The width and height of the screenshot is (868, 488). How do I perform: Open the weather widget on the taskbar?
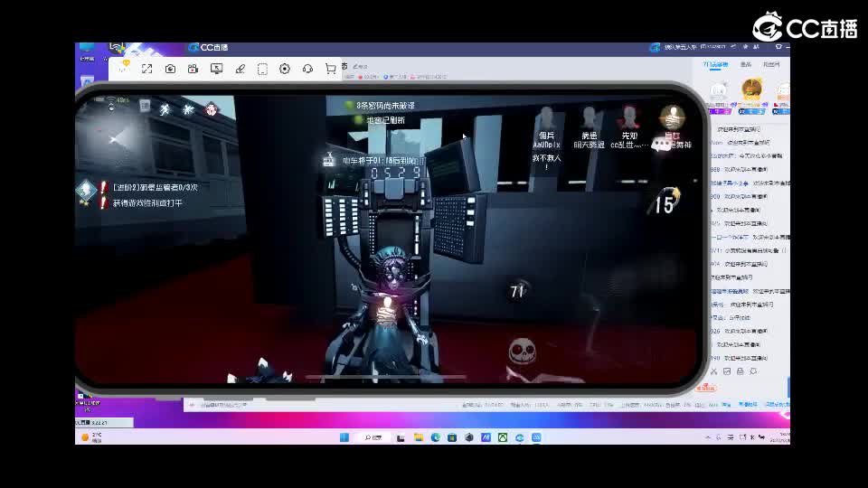click(92, 437)
